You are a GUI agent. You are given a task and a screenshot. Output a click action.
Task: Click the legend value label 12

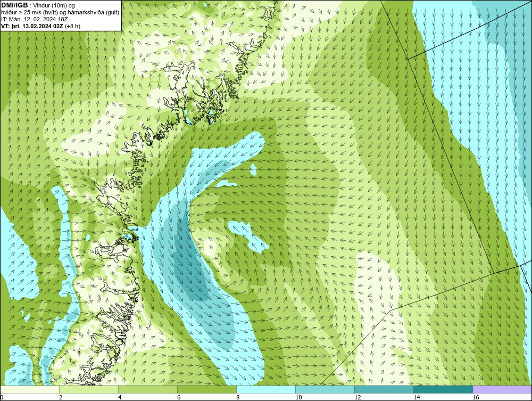(358, 397)
